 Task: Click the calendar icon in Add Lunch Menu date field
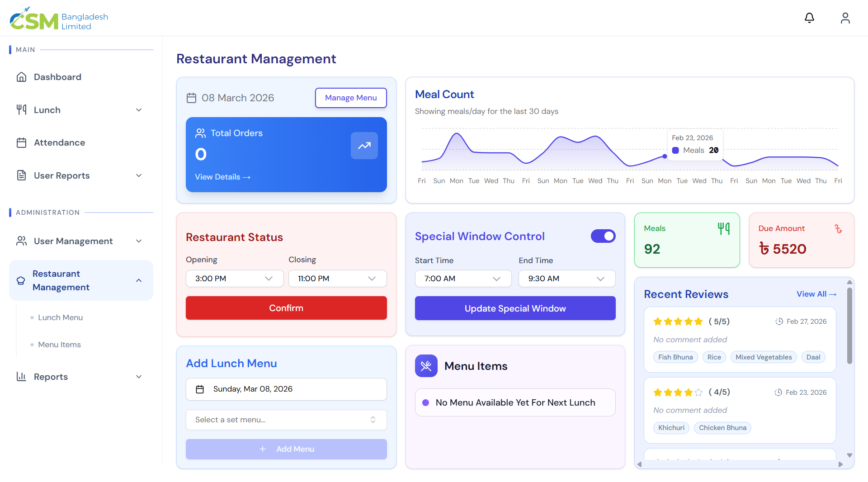[x=200, y=389]
